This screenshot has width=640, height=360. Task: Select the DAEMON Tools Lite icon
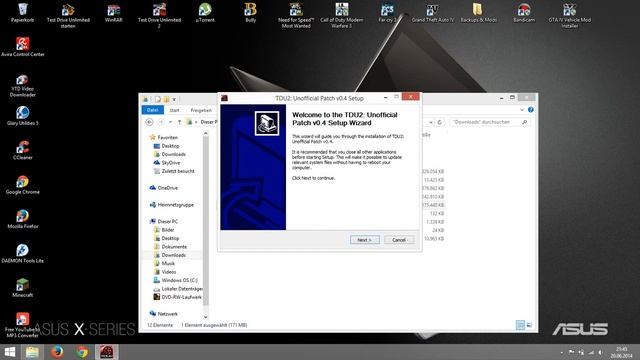(22, 253)
